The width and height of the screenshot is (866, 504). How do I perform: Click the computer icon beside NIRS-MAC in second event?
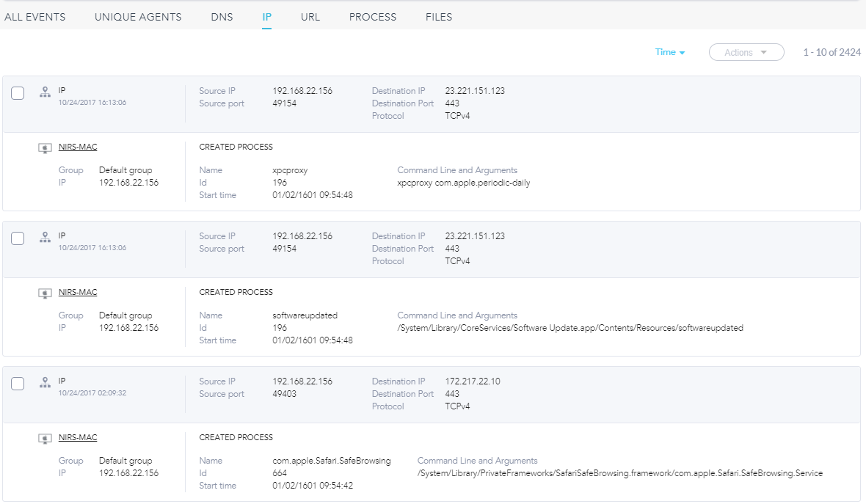(45, 293)
